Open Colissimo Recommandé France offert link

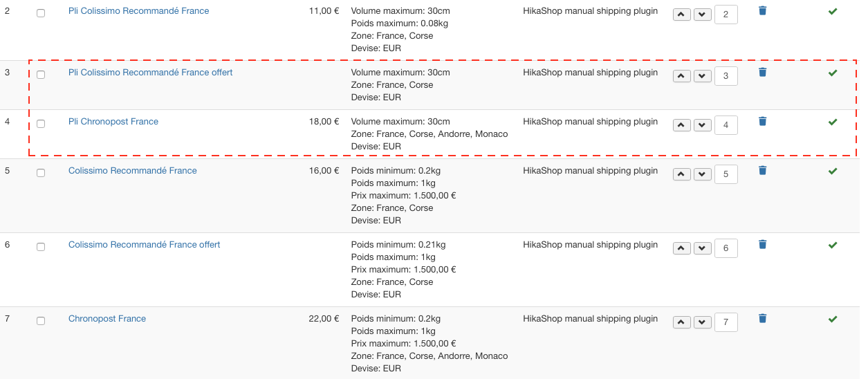pos(144,245)
